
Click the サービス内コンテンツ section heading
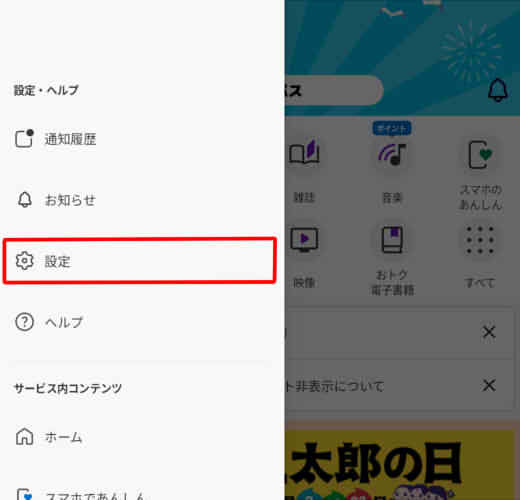68,388
